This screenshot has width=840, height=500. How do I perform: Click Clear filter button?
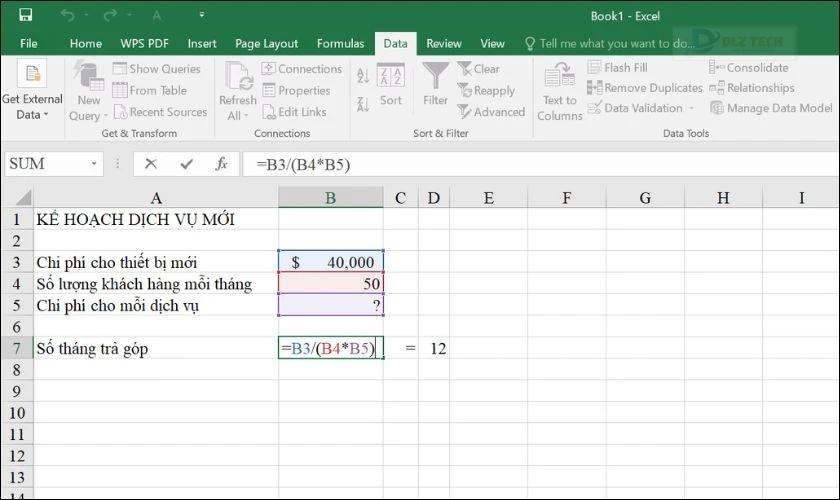(x=478, y=69)
